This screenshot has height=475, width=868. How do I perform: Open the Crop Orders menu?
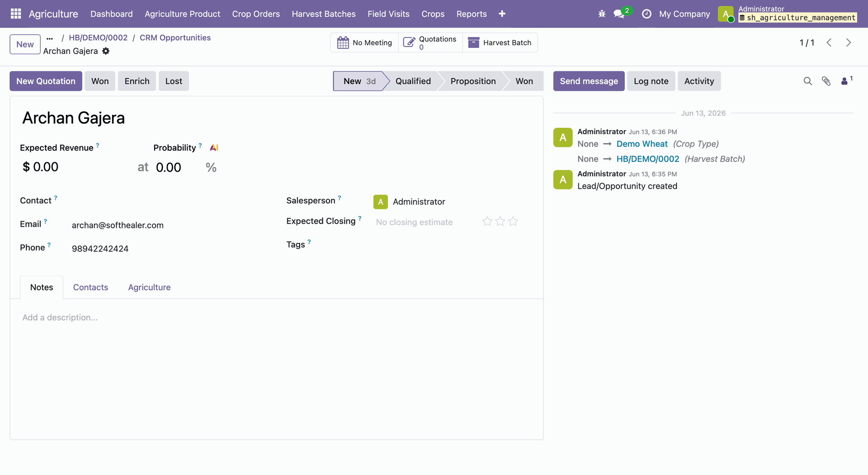point(256,14)
